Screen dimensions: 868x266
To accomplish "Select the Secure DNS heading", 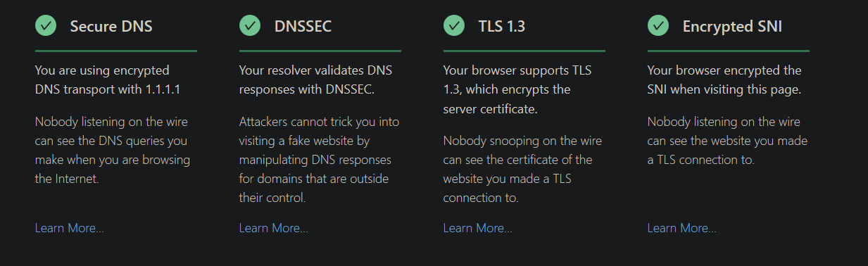I will tap(111, 27).
